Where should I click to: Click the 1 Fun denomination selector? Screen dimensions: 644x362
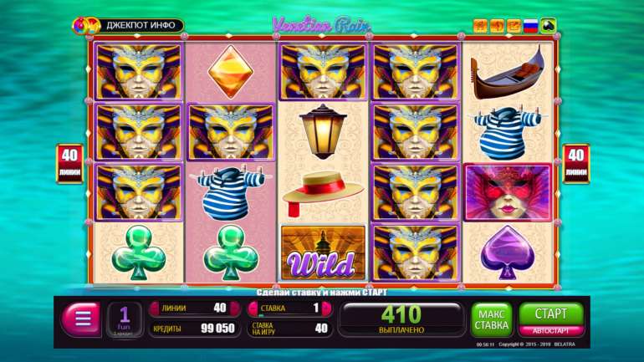(x=124, y=319)
